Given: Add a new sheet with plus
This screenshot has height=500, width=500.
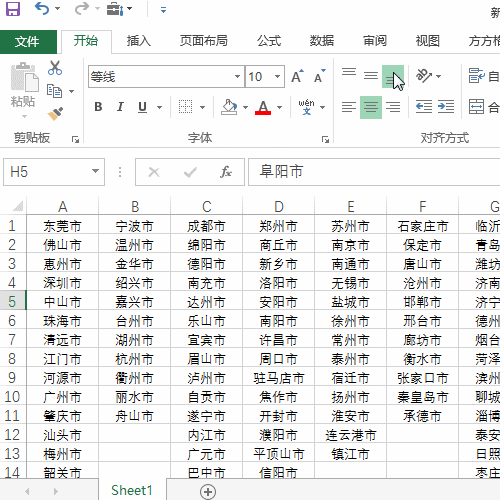Looking at the screenshot, I should [x=208, y=492].
